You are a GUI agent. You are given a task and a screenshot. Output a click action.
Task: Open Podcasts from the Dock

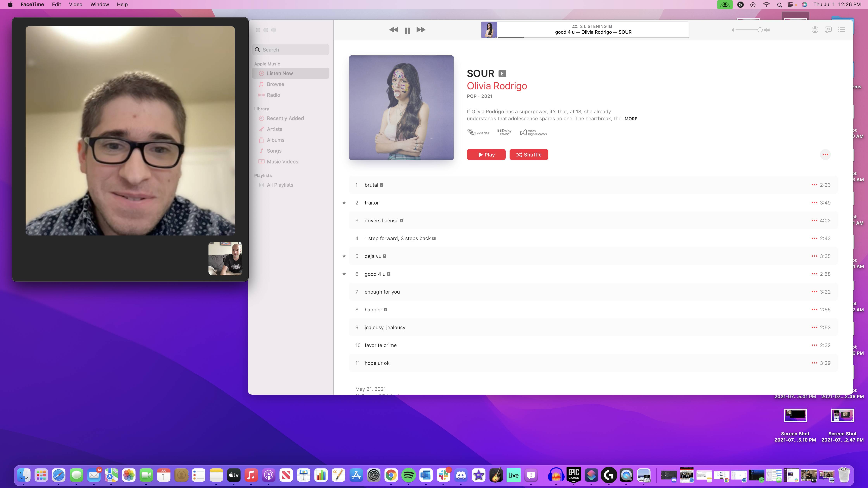[x=269, y=475]
